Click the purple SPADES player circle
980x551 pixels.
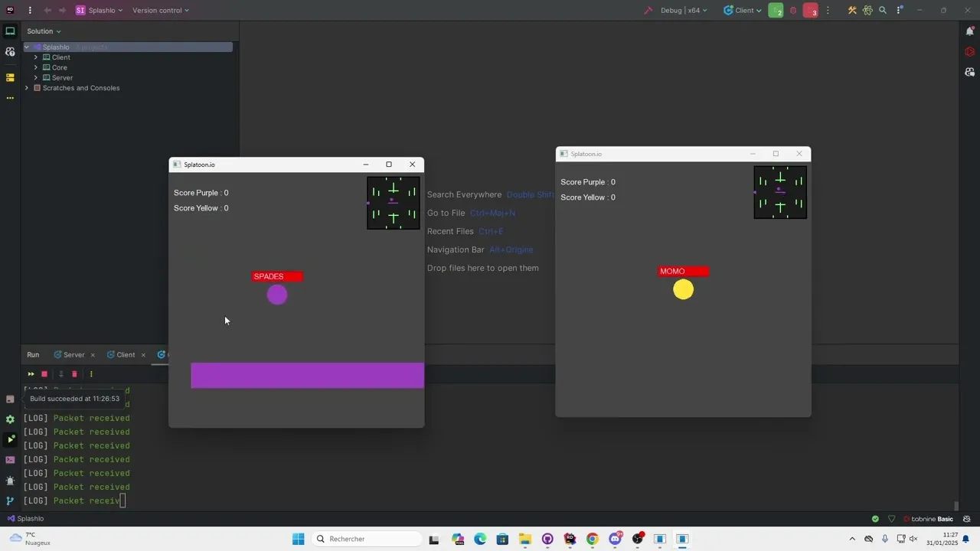(277, 295)
